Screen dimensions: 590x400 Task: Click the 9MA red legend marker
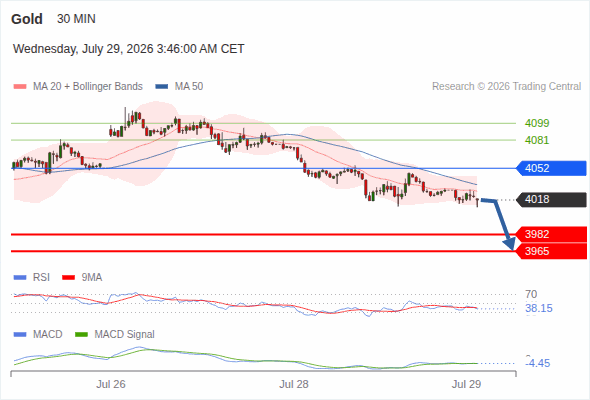[68, 278]
